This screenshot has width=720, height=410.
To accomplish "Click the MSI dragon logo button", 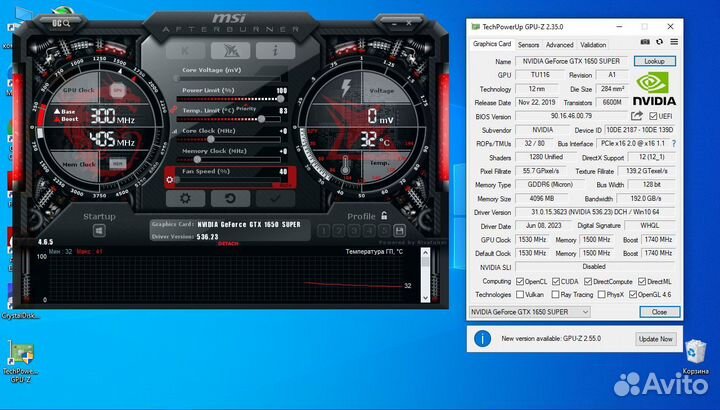I will [x=231, y=51].
